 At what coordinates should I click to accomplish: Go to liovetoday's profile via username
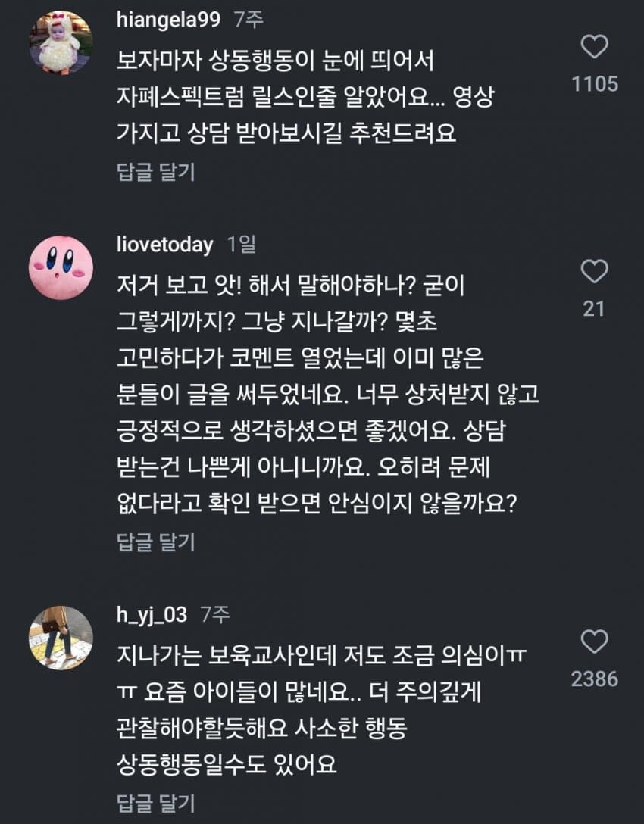coord(165,245)
